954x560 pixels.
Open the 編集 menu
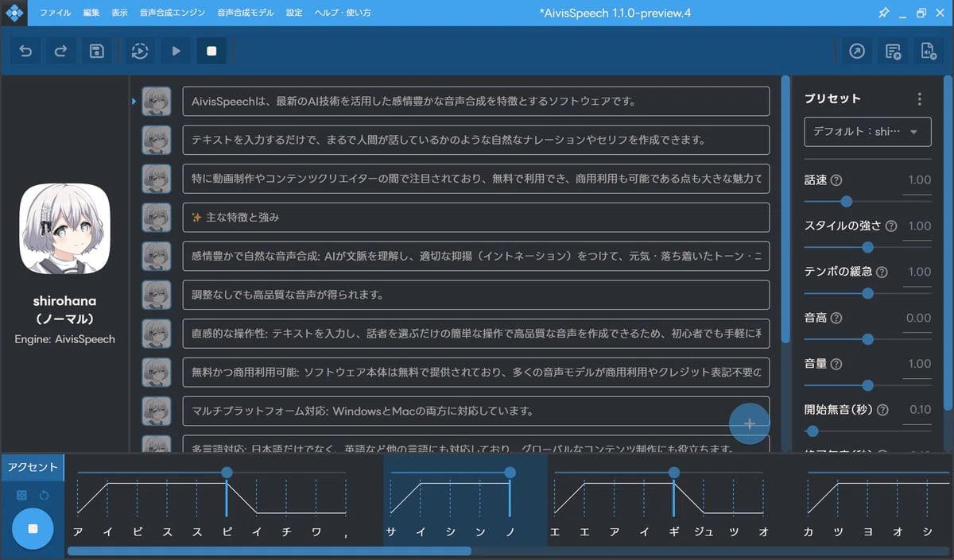[91, 13]
